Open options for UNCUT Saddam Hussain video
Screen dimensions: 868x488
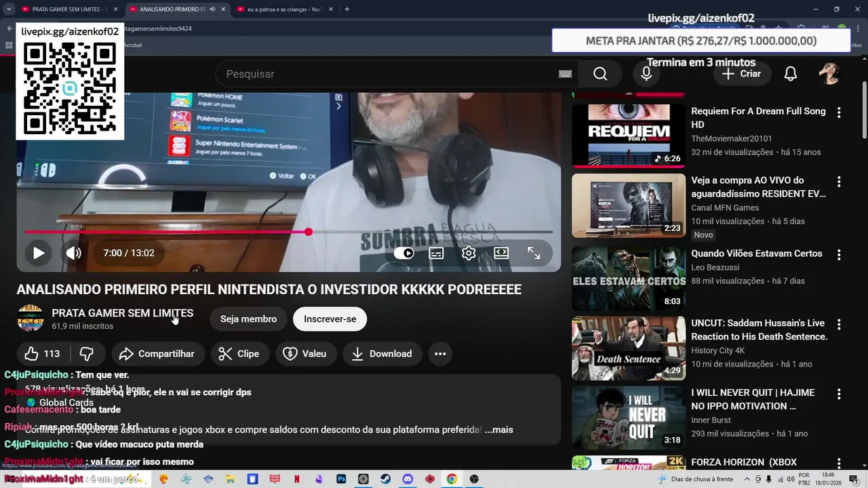click(x=839, y=325)
